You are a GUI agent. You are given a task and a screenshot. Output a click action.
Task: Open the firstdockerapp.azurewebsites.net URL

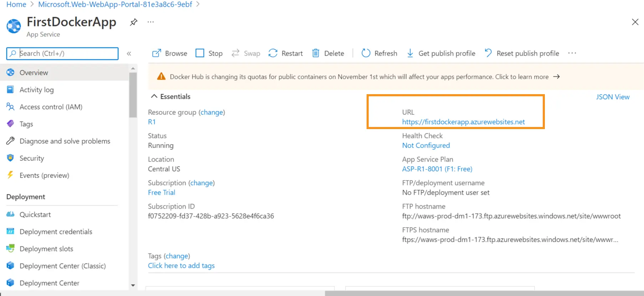[x=463, y=122]
